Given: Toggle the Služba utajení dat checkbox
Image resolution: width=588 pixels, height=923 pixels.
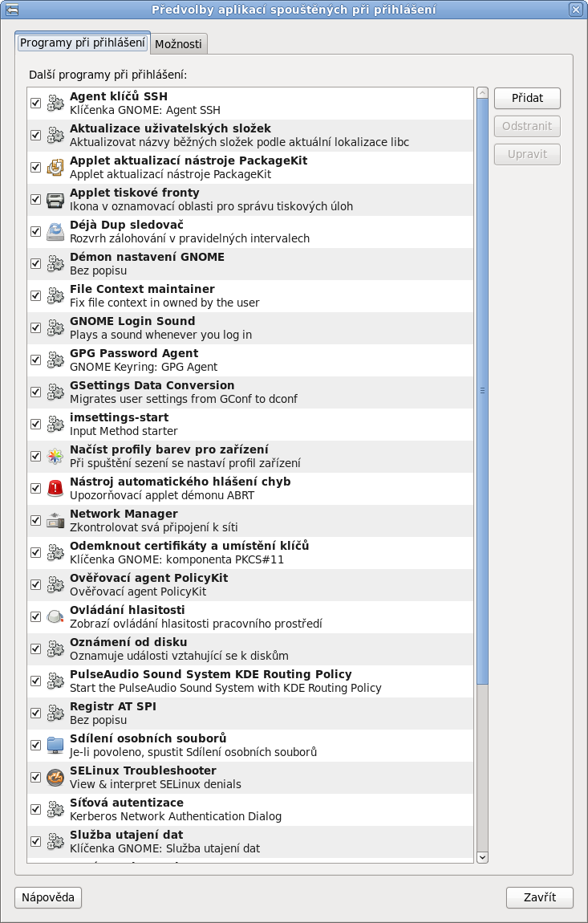Looking at the screenshot, I should (x=35, y=841).
